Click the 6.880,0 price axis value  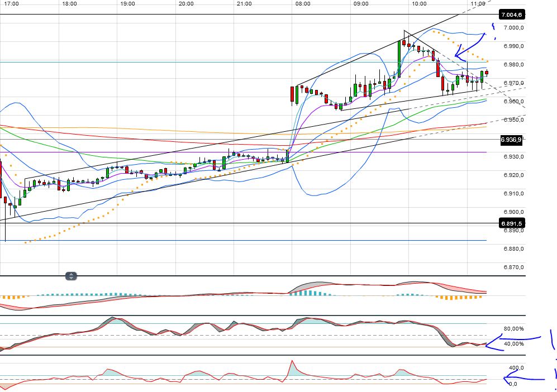(x=513, y=249)
